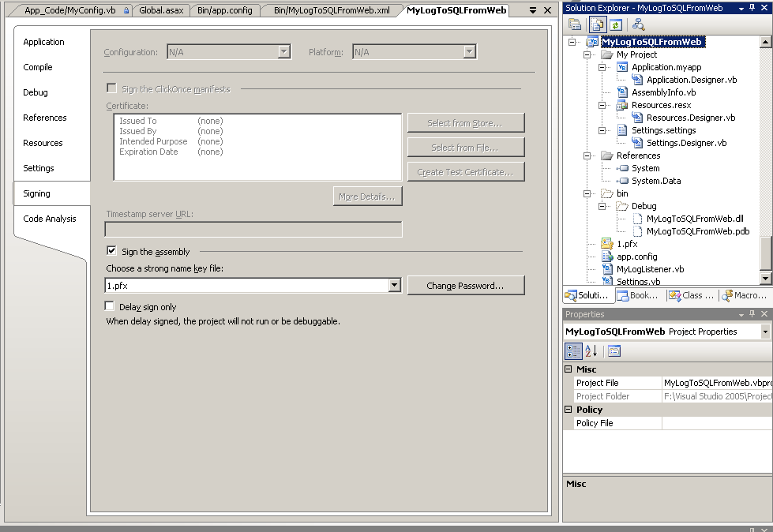Viewport: 773px width, 532px height.
Task: Open the Compile settings page
Action: point(37,67)
